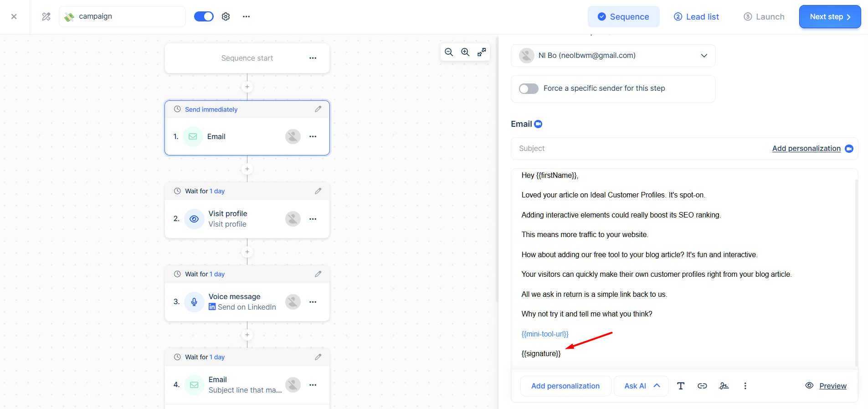
Task: Switch to the Launch tab
Action: pos(764,17)
